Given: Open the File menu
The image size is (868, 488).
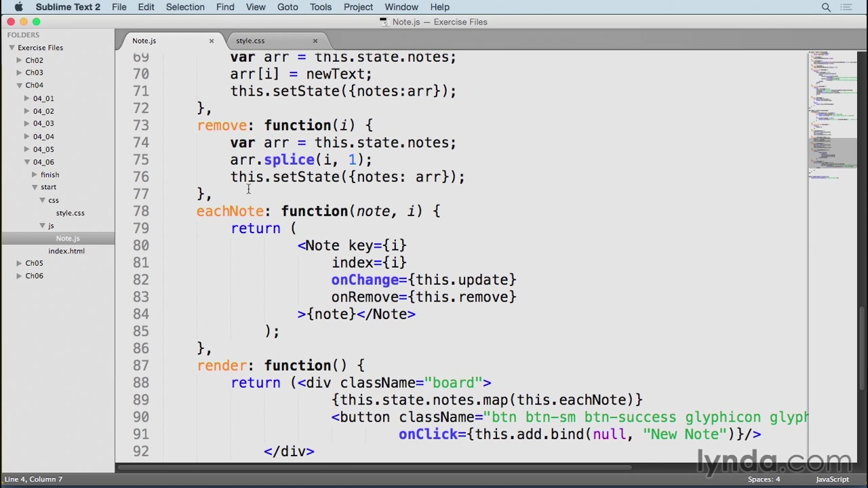Looking at the screenshot, I should tap(119, 7).
